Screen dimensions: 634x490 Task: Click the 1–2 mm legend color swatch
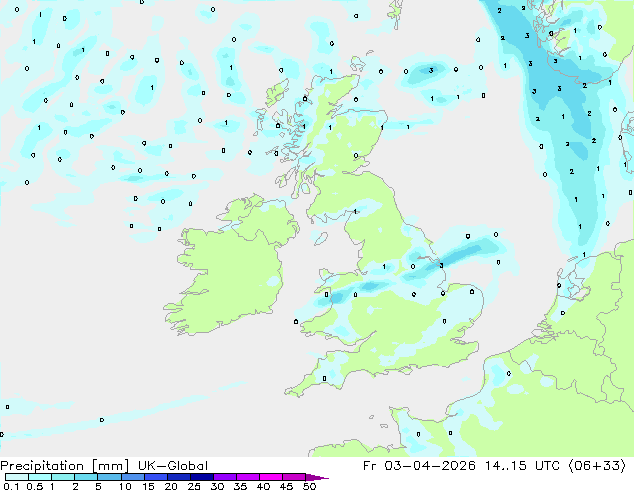click(x=63, y=477)
